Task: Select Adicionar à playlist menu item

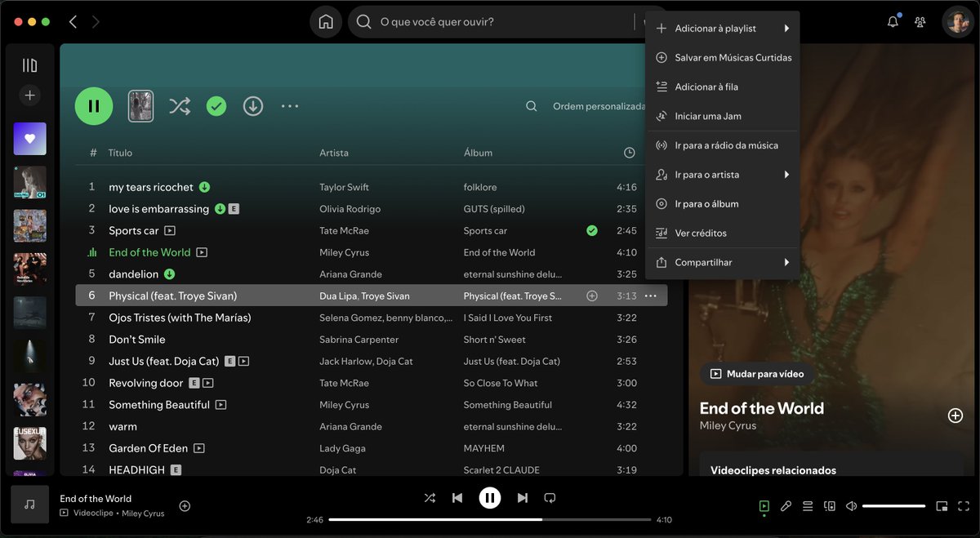Action: 722,29
